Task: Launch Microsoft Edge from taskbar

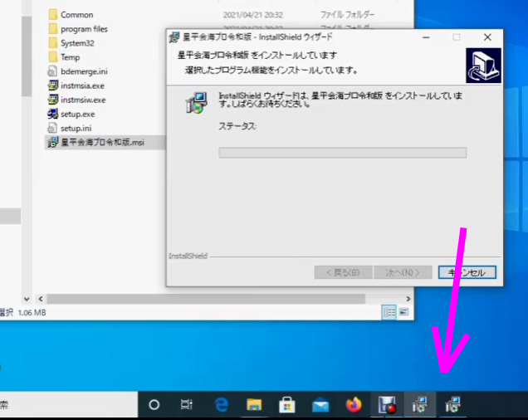Action: [x=221, y=404]
